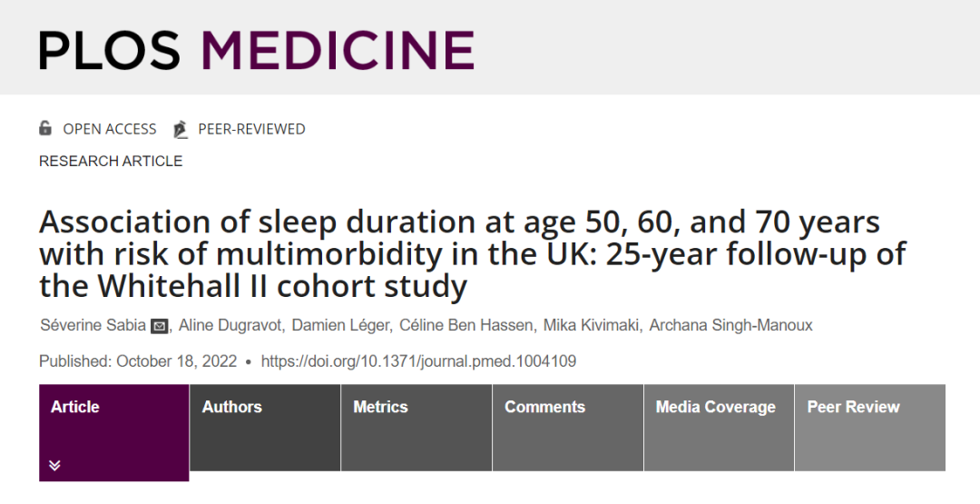This screenshot has height=504, width=980.
Task: Click the envelope icon beside Séverine Sabia
Action: (x=160, y=326)
